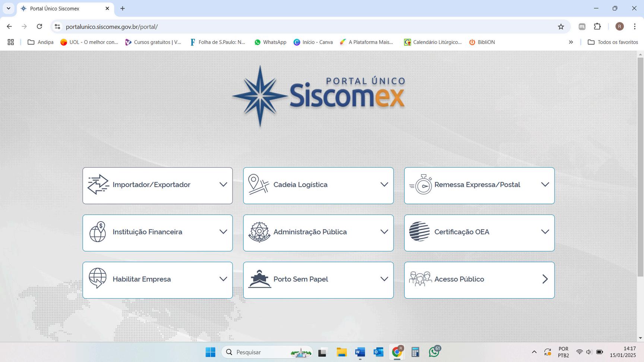
Task: Click the Portal Único Siscomex logo
Action: 319,96
